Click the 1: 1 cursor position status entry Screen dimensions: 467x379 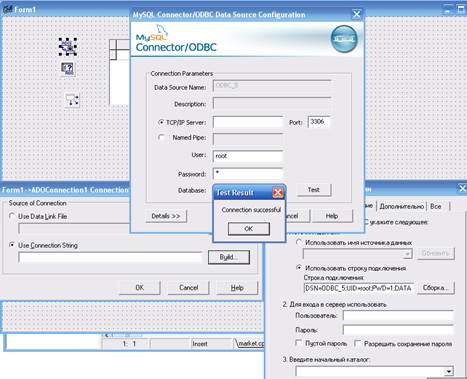(129, 344)
